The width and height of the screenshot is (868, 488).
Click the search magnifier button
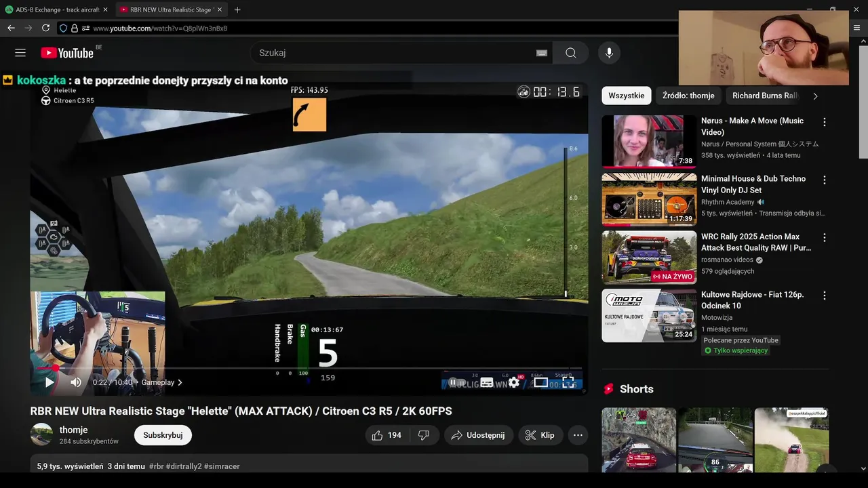click(x=570, y=53)
